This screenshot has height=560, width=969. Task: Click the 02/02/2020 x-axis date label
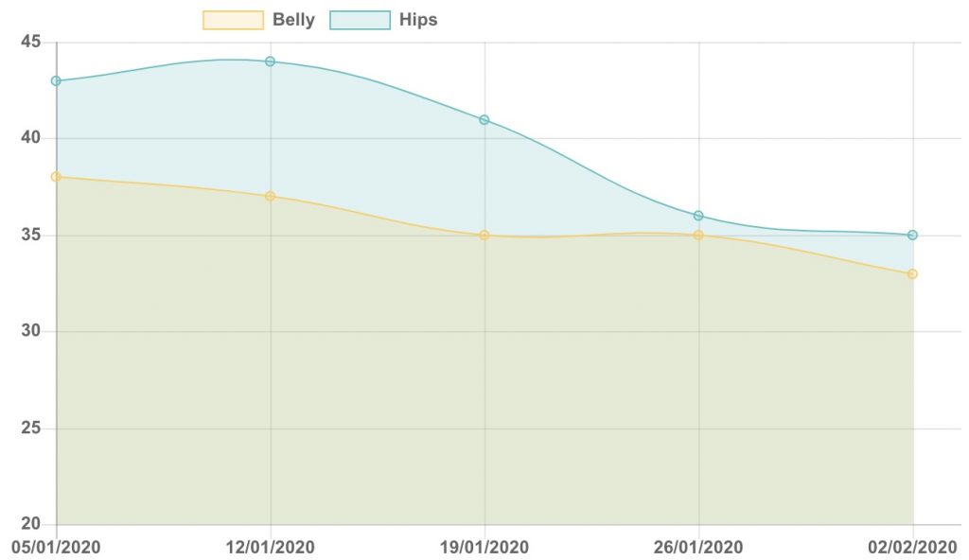pos(913,547)
